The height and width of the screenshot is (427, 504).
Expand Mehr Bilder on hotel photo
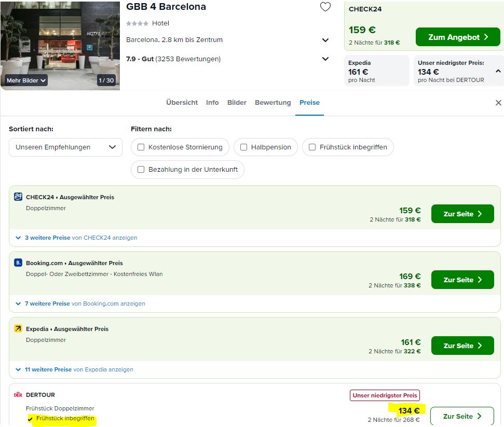(26, 80)
